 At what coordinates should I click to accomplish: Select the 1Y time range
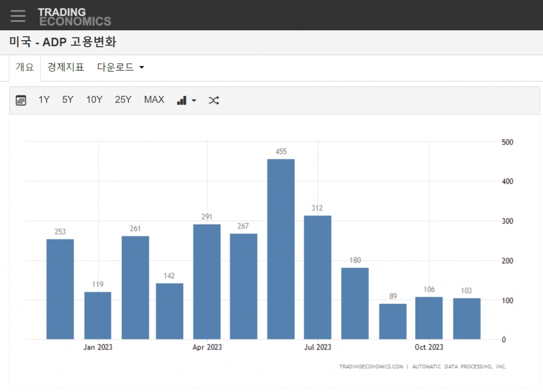[x=44, y=100]
